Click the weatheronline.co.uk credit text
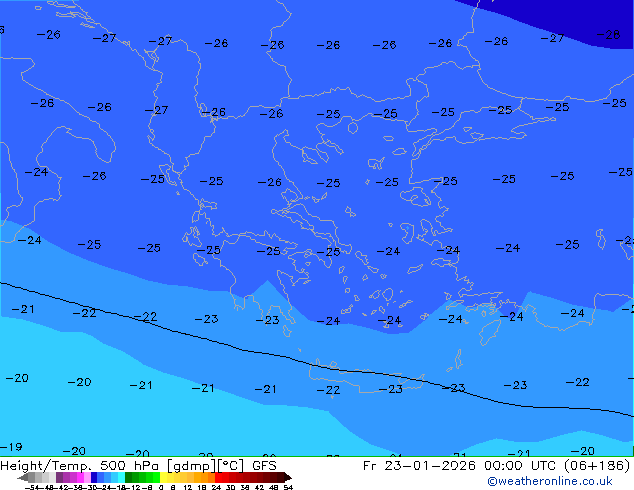Screen dimensions: 634x490 (x=550, y=481)
